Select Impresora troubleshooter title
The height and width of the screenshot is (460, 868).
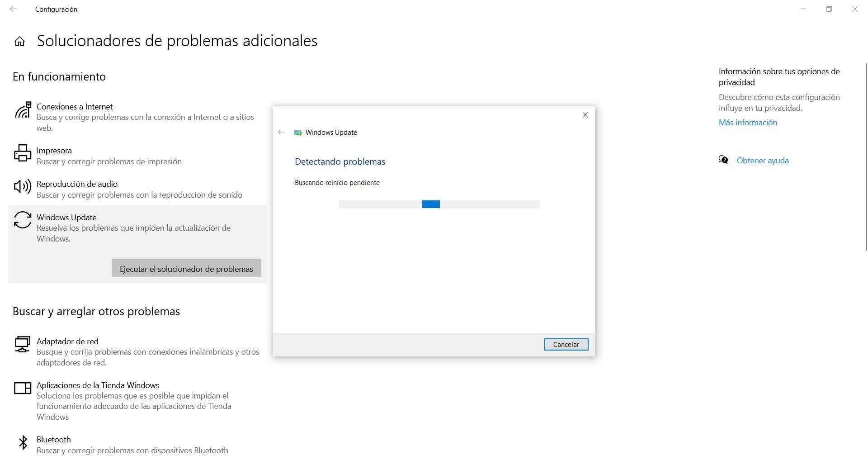54,151
